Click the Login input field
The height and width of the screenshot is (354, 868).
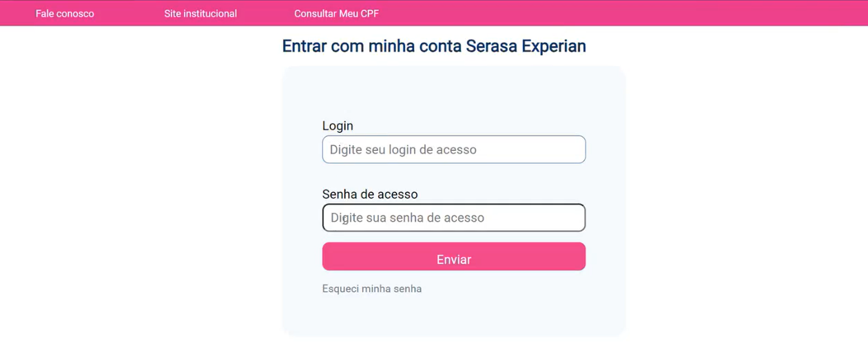coord(453,149)
